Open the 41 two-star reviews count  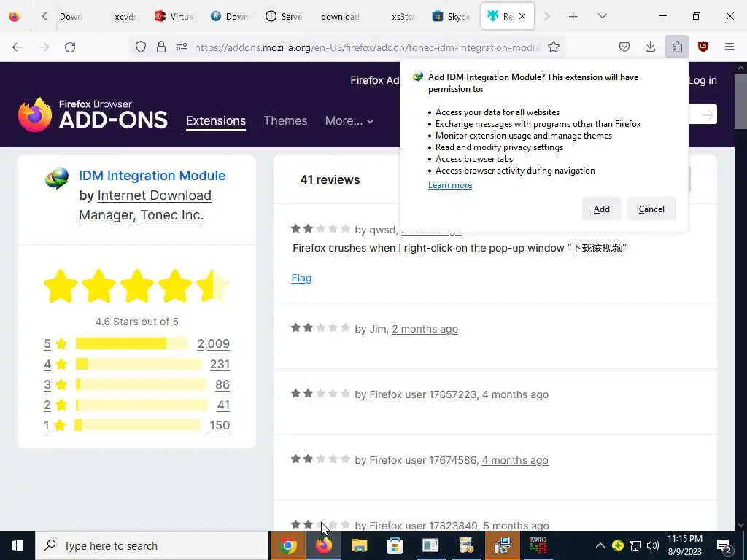[223, 405]
